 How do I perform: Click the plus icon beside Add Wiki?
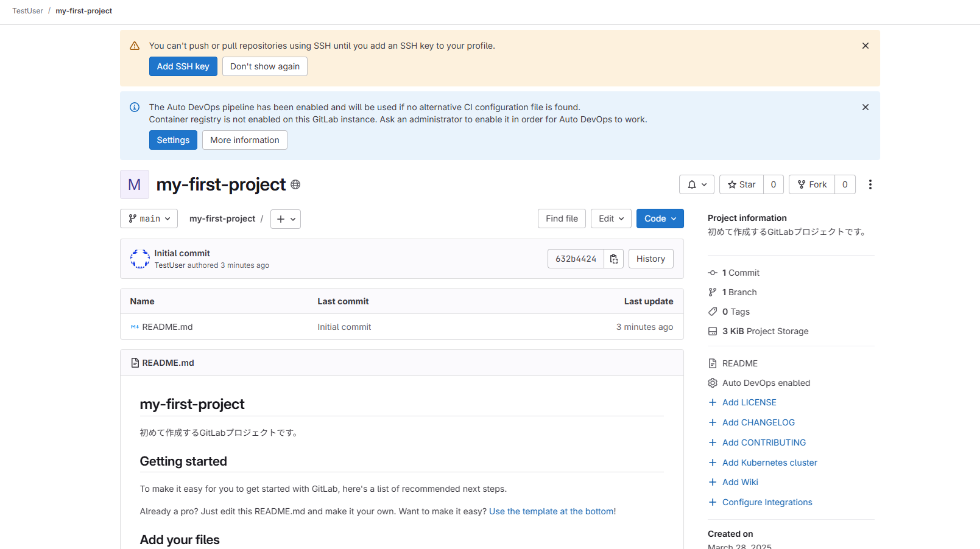[x=713, y=482]
